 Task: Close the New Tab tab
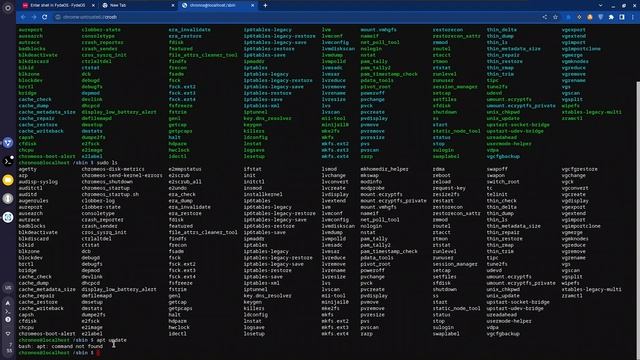coord(173,5)
